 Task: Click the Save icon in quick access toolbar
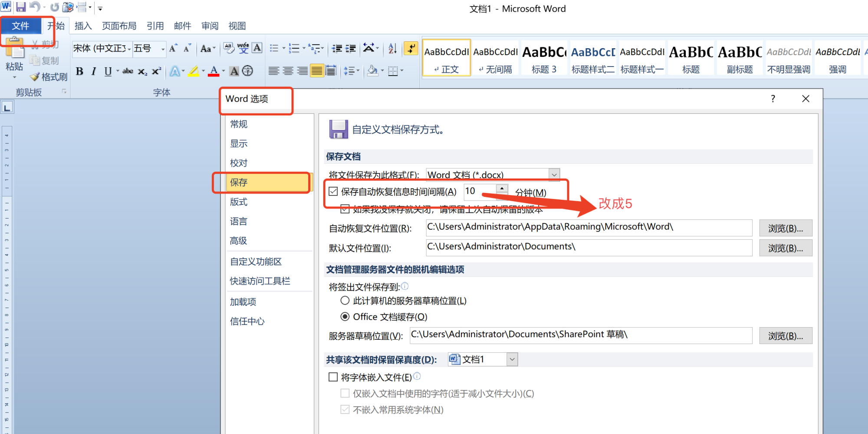pyautogui.click(x=21, y=7)
